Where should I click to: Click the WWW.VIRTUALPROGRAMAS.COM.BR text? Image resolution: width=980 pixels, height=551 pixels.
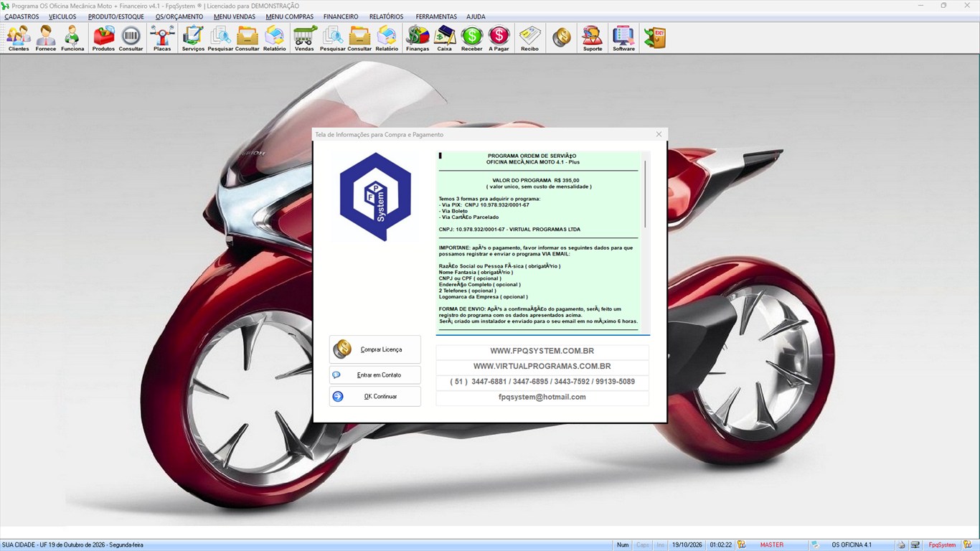pos(542,367)
